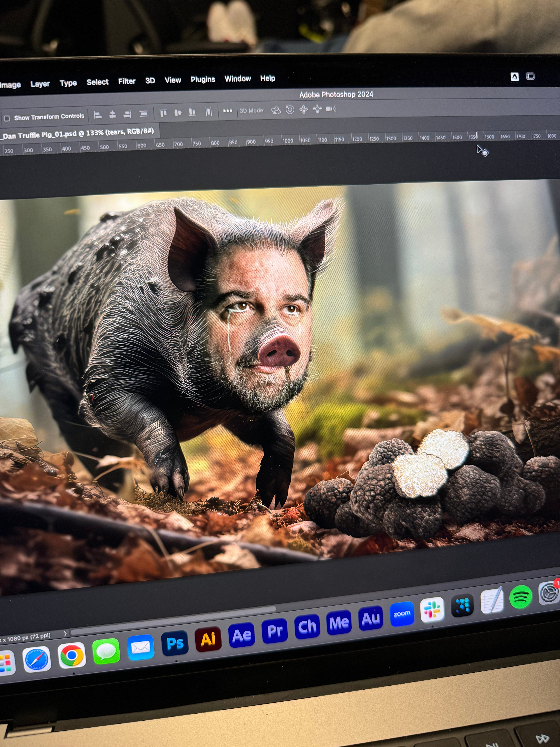Launch Adobe Illustrator from the Dock
This screenshot has height=747, width=560.
(208, 639)
